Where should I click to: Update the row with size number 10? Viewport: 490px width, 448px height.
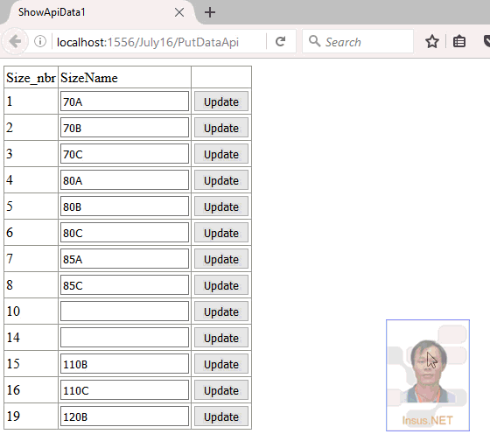point(221,311)
